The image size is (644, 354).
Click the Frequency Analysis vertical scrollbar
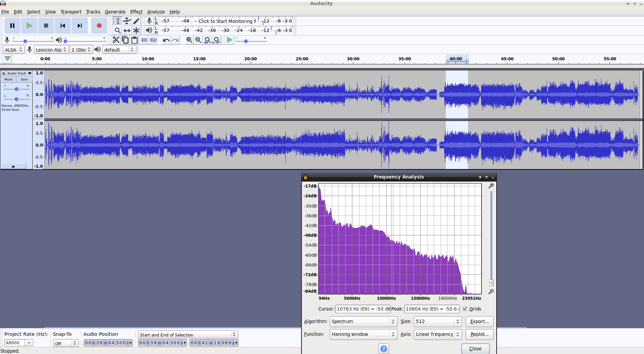pos(491,238)
